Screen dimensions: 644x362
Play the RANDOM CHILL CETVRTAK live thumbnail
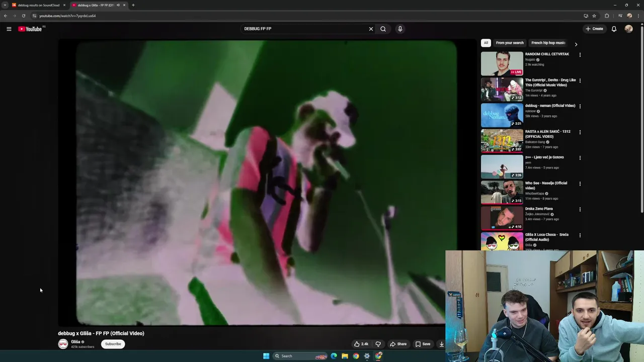point(502,63)
